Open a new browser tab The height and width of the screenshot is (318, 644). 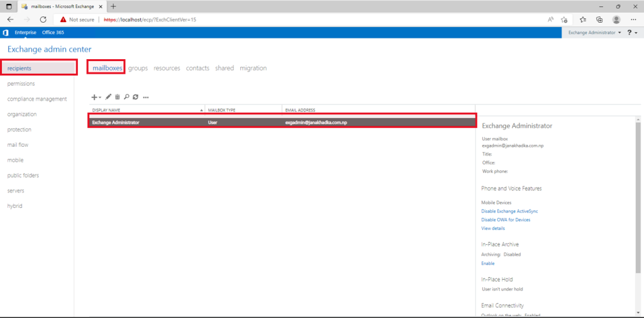point(113,6)
